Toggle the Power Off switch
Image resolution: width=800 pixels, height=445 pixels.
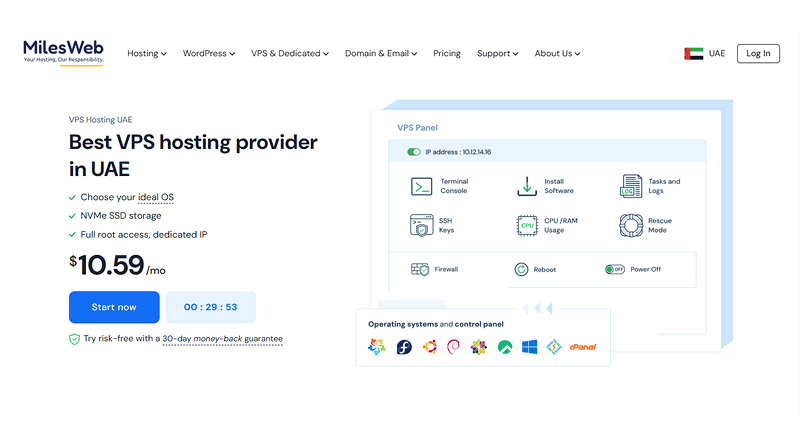(x=615, y=269)
